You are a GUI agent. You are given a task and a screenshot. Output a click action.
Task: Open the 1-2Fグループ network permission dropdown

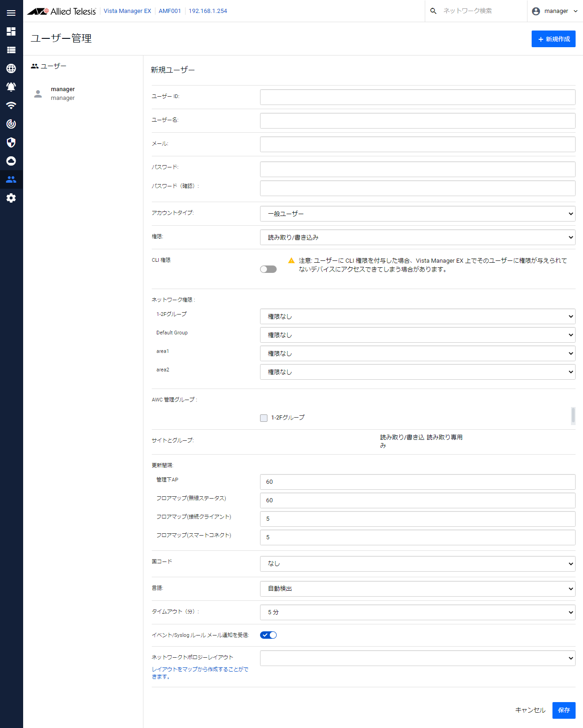[418, 316]
